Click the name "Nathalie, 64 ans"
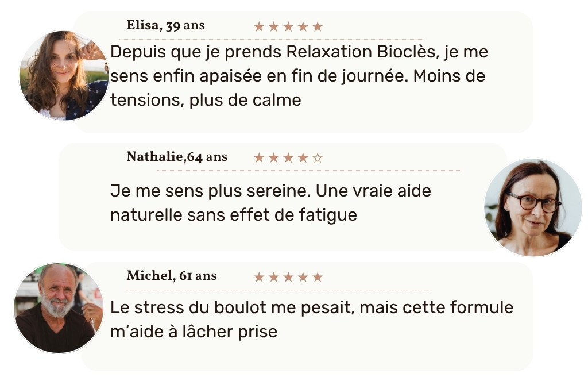 coord(176,157)
